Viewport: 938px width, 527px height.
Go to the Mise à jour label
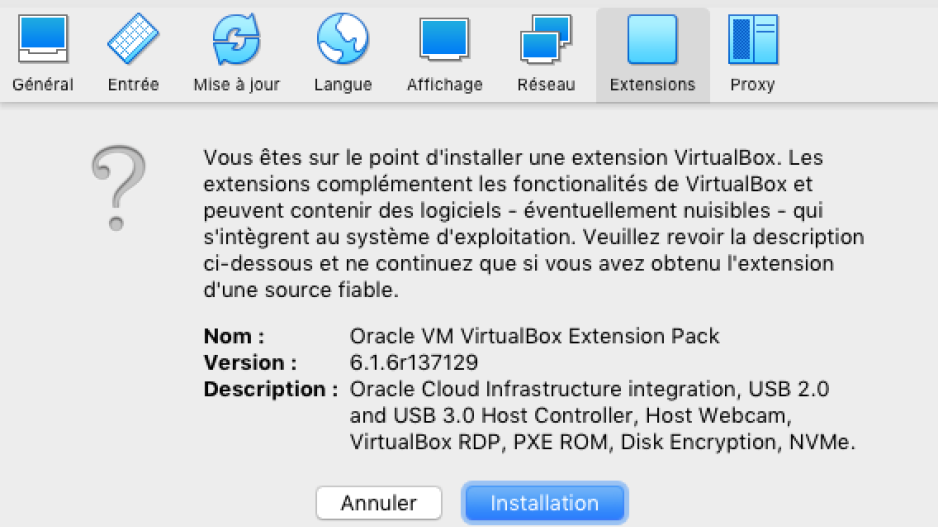(x=236, y=84)
